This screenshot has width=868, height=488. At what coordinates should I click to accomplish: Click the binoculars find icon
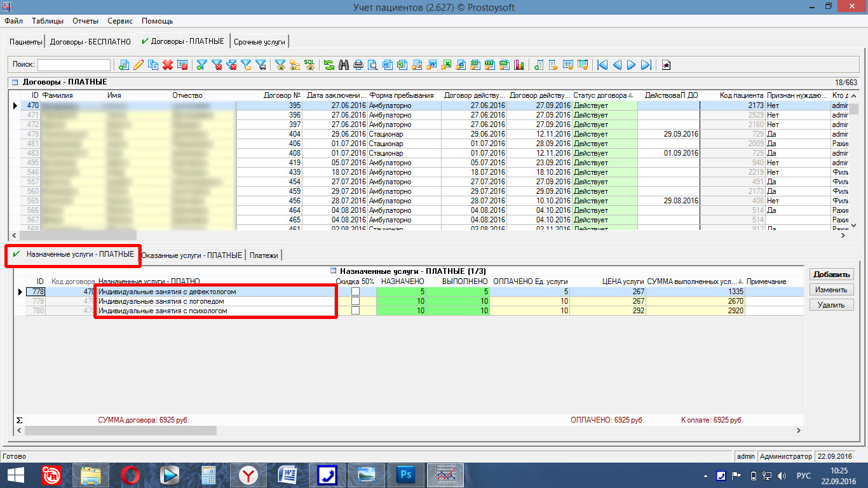click(x=344, y=65)
